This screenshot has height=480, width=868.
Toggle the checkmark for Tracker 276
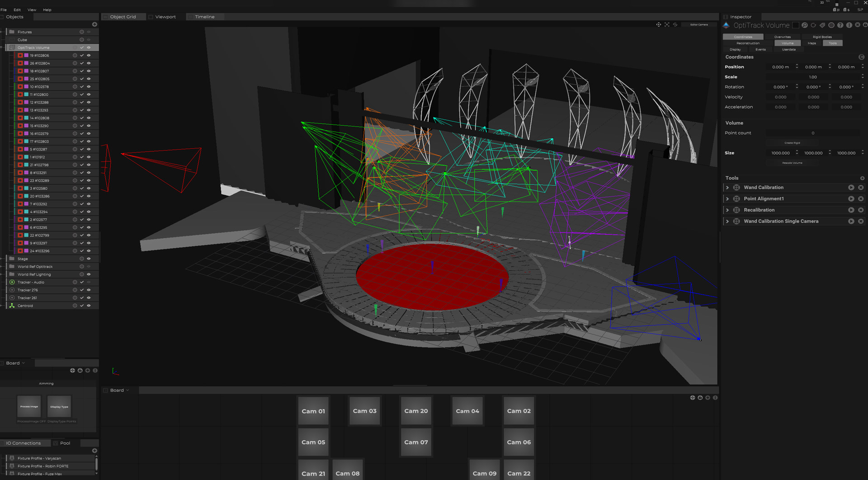[82, 290]
